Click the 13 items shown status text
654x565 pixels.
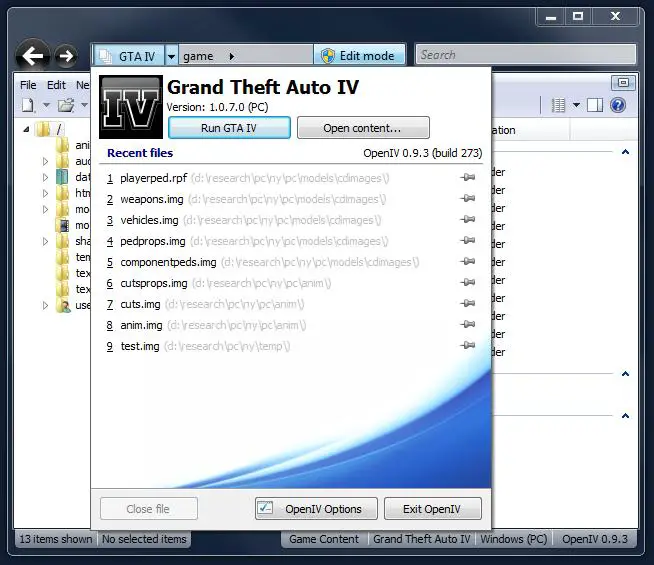55,539
